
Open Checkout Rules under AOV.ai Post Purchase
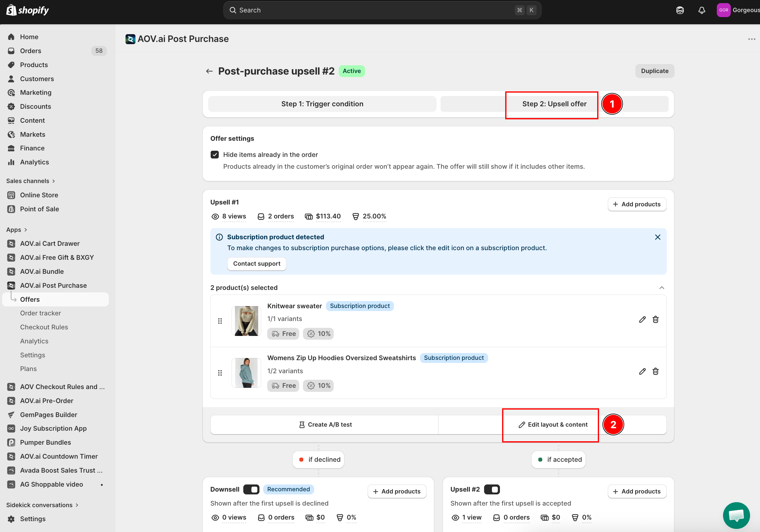click(x=55, y=327)
